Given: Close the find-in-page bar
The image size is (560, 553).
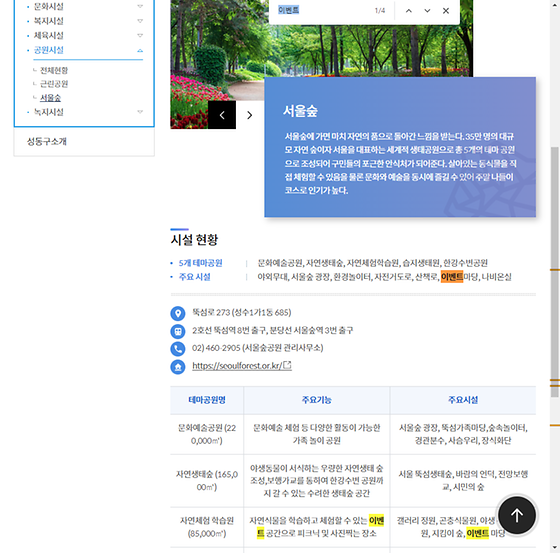Looking at the screenshot, I should coord(446,11).
